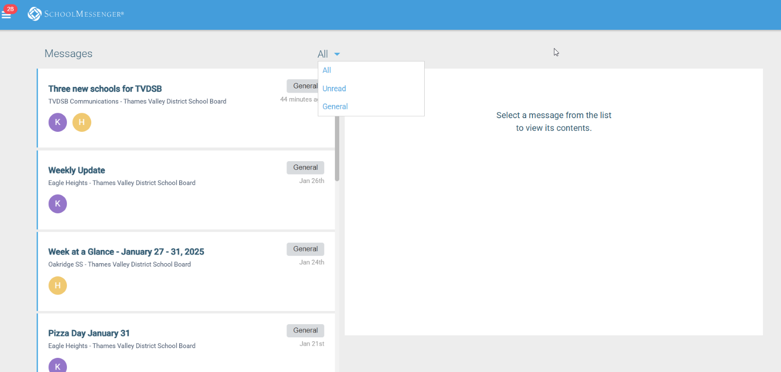Click H avatar on Three new schools message
This screenshot has width=781, height=372.
82,123
